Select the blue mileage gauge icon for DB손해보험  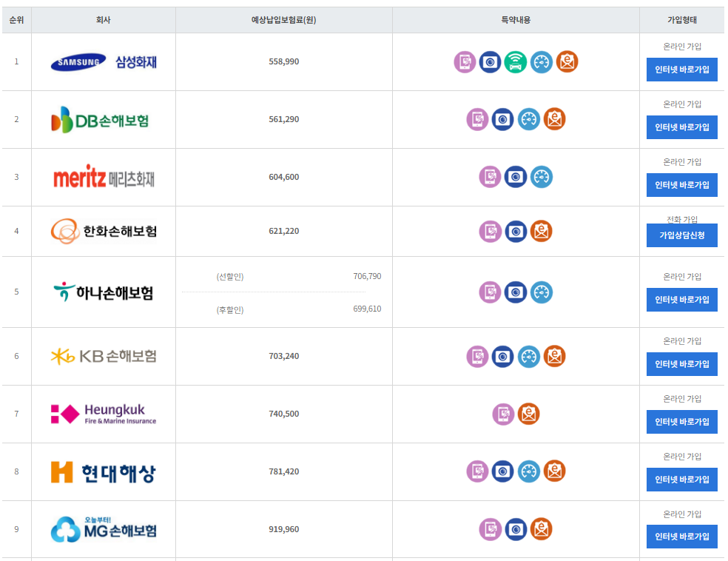[x=529, y=119]
